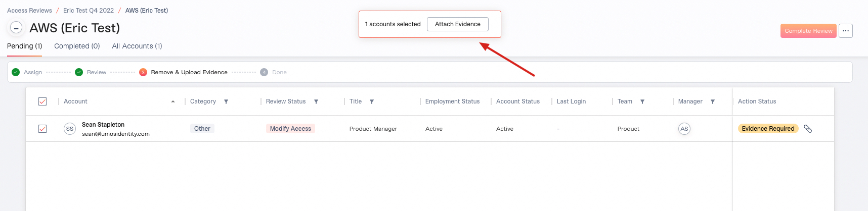Screen dimensions: 868x211
Task: Click the Employment Status column header
Action: point(452,101)
